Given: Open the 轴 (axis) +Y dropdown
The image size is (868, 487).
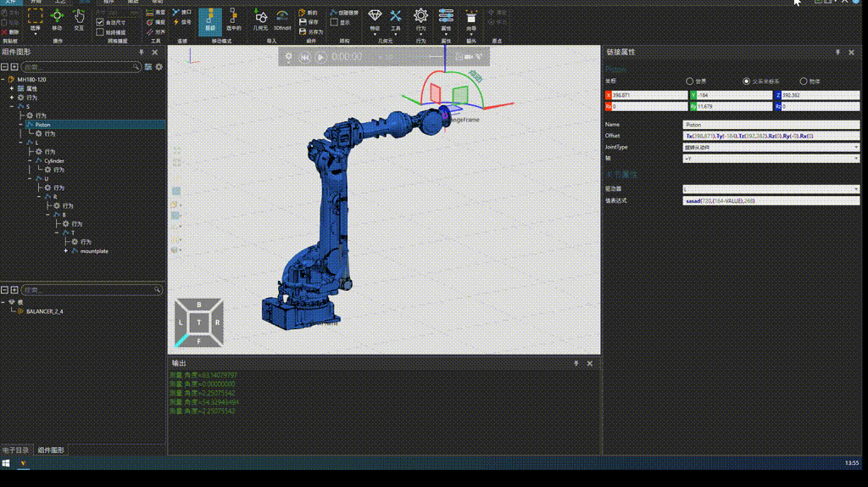Looking at the screenshot, I should pyautogui.click(x=771, y=158).
